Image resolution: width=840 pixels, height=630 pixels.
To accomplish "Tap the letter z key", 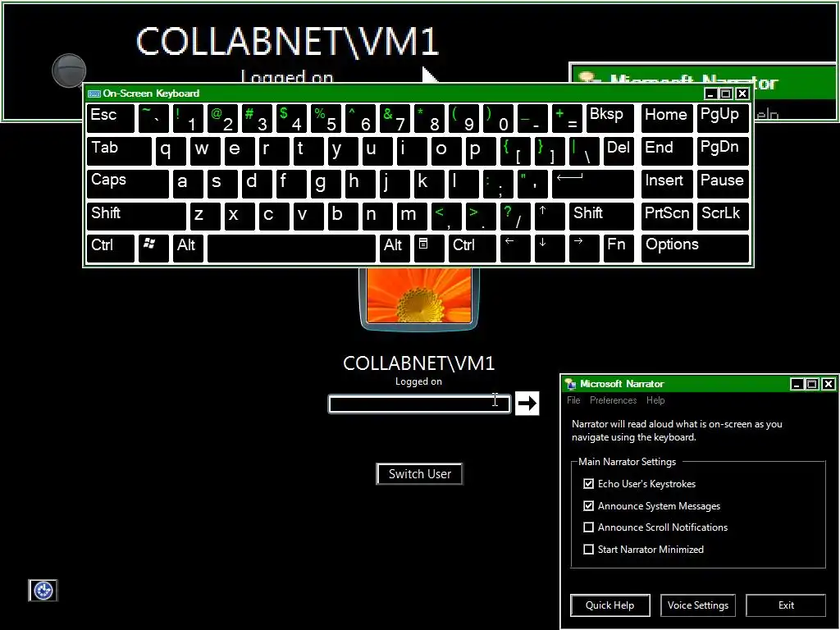I will pyautogui.click(x=204, y=216).
